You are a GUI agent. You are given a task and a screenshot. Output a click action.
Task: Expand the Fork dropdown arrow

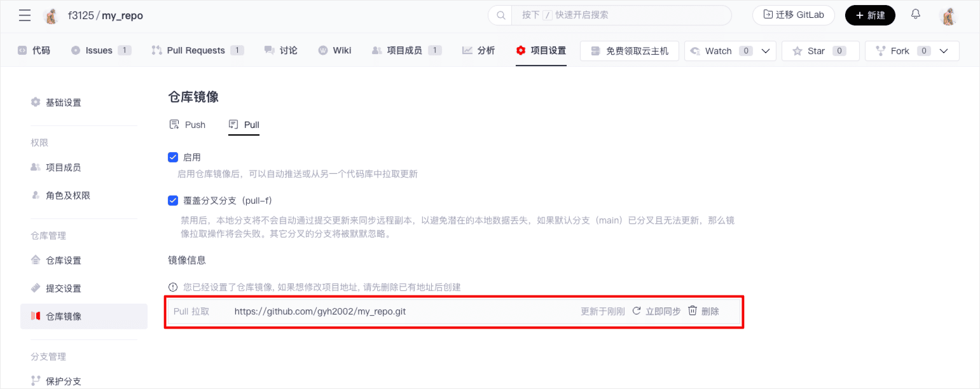coord(944,51)
